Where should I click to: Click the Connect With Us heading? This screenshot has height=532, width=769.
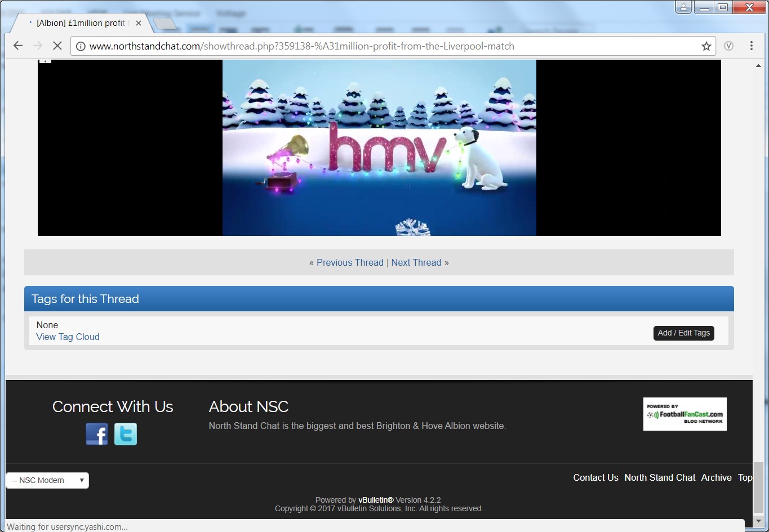coord(113,406)
